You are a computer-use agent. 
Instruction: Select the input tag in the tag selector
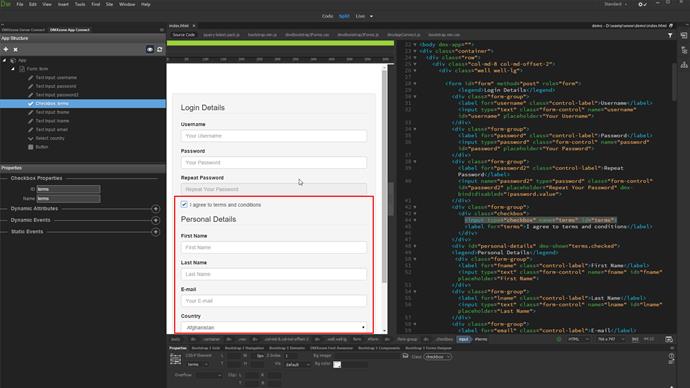pyautogui.click(x=463, y=340)
